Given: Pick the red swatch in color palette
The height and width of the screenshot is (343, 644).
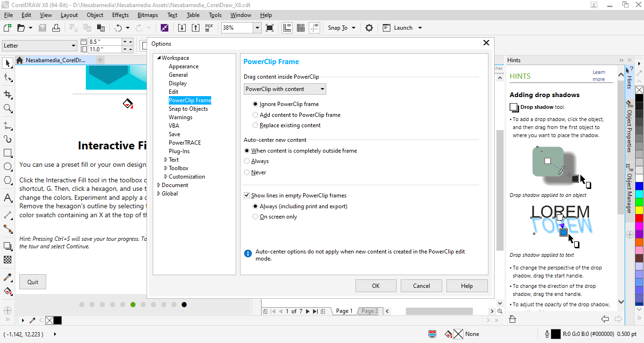Looking at the screenshot, I should pyautogui.click(x=639, y=218).
